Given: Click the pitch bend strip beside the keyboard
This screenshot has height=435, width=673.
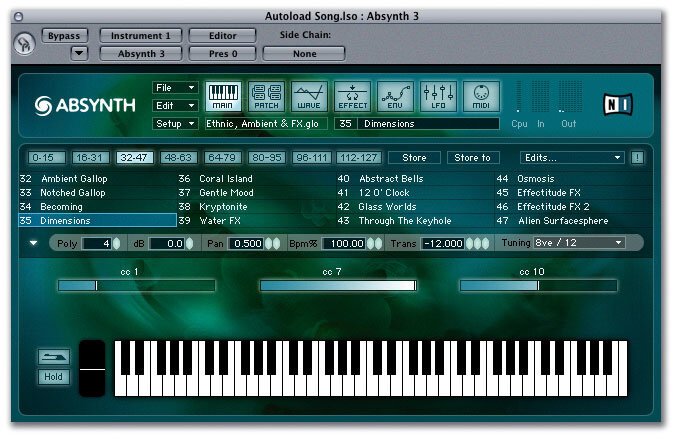Looking at the screenshot, I should [x=92, y=368].
